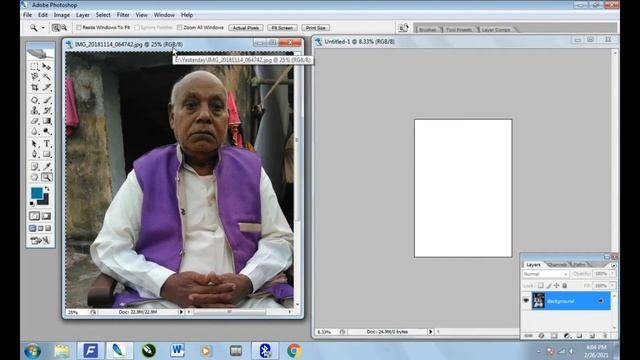Screen dimensions: 640x360
Task: Choose Zoom In mode in options bar
Action: [x=56, y=28]
